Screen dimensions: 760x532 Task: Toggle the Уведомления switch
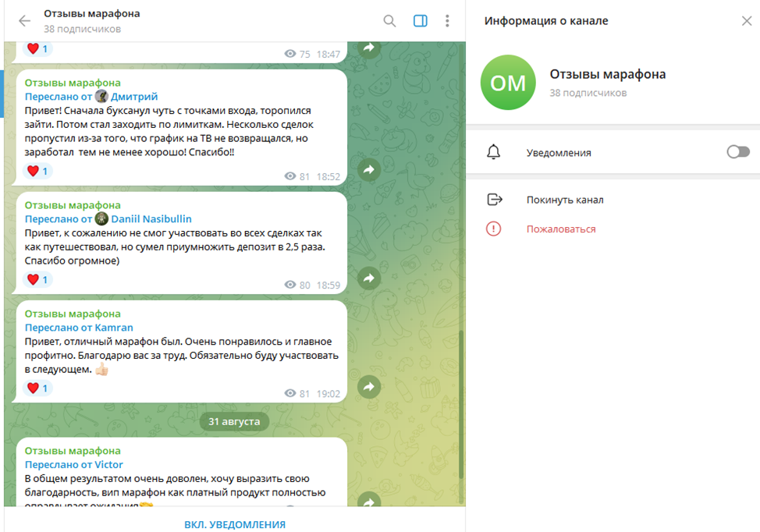[738, 152]
